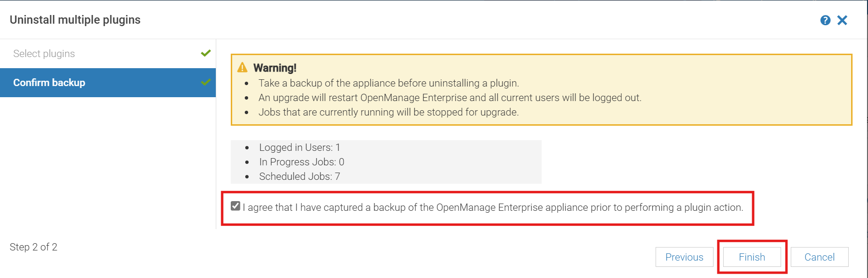Click the 'Take a backup of the appliance' warning line
868x278 pixels.
pyautogui.click(x=389, y=83)
